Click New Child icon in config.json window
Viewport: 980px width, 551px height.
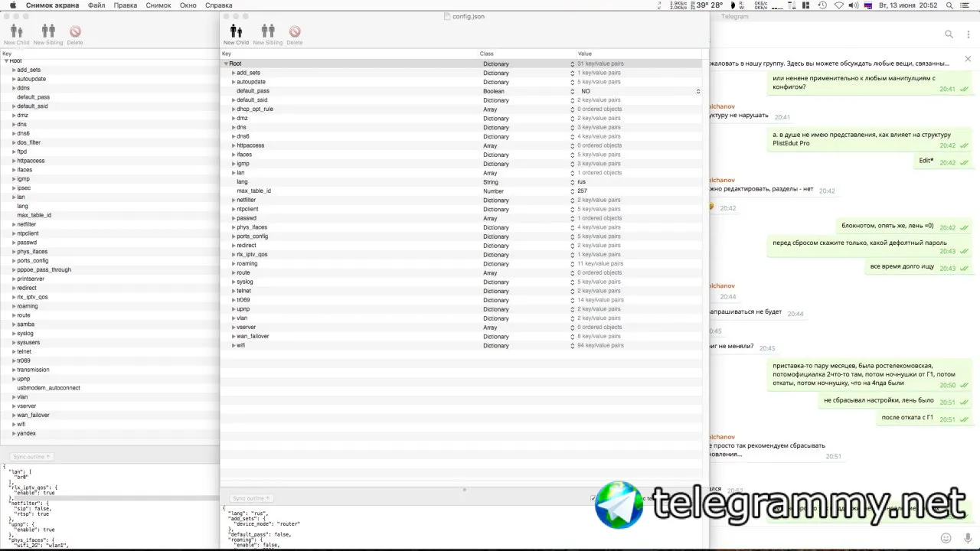(236, 31)
